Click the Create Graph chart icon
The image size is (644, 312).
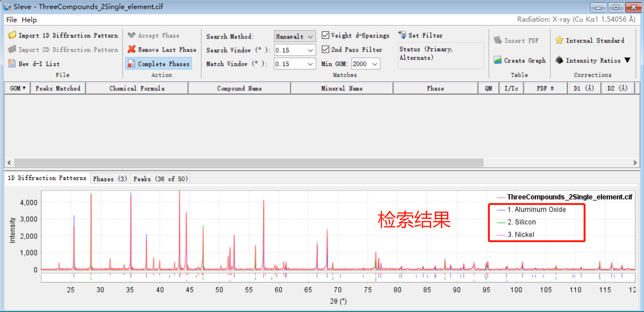pyautogui.click(x=497, y=60)
